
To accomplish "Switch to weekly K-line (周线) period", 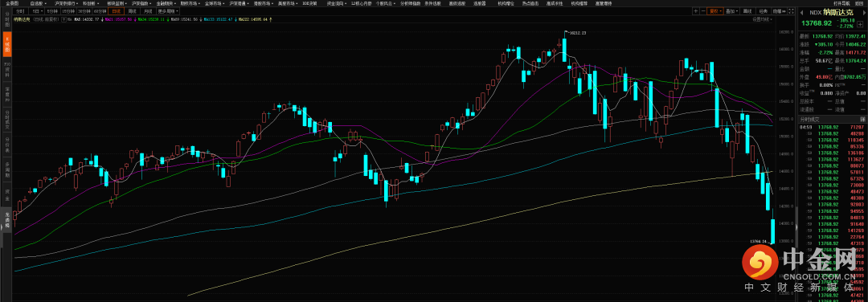I will [x=132, y=11].
